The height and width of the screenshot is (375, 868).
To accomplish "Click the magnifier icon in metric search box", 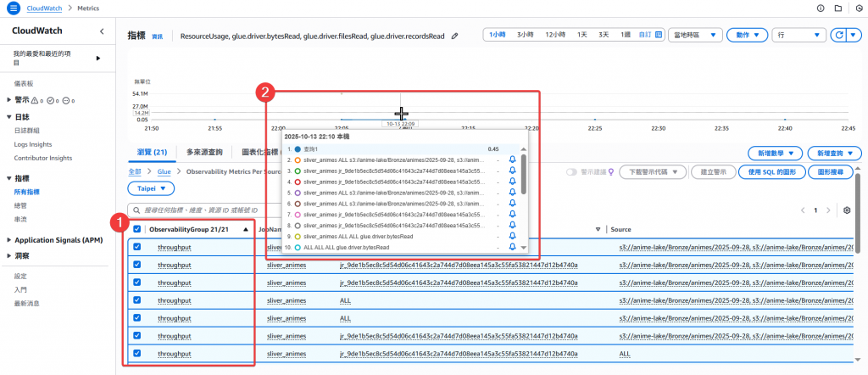I will [x=136, y=210].
